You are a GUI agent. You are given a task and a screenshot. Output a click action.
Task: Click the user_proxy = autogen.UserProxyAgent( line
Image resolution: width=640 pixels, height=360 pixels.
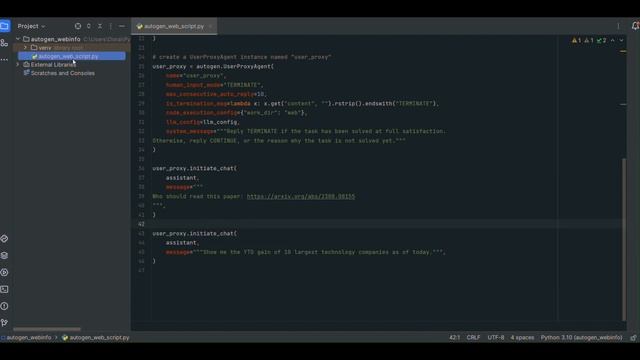tap(213, 66)
